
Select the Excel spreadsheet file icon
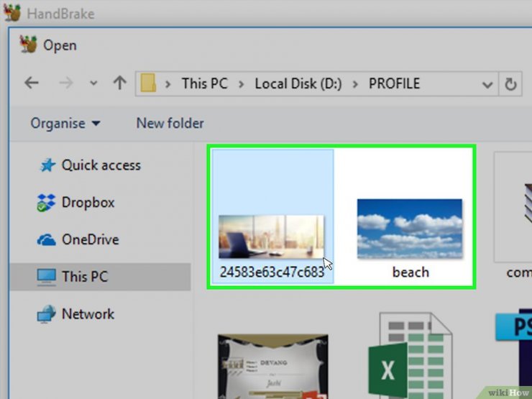[x=411, y=355]
